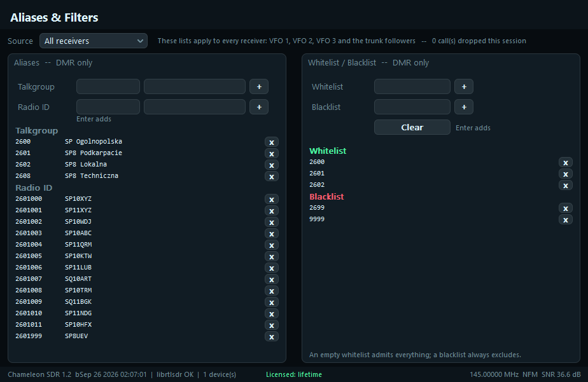Image resolution: width=588 pixels, height=382 pixels.
Task: Remove the SP10WDJ alias entry
Action: (x=272, y=222)
